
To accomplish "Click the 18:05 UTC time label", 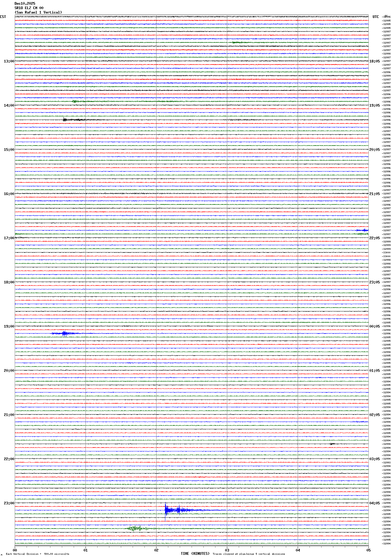I will click(x=374, y=61).
